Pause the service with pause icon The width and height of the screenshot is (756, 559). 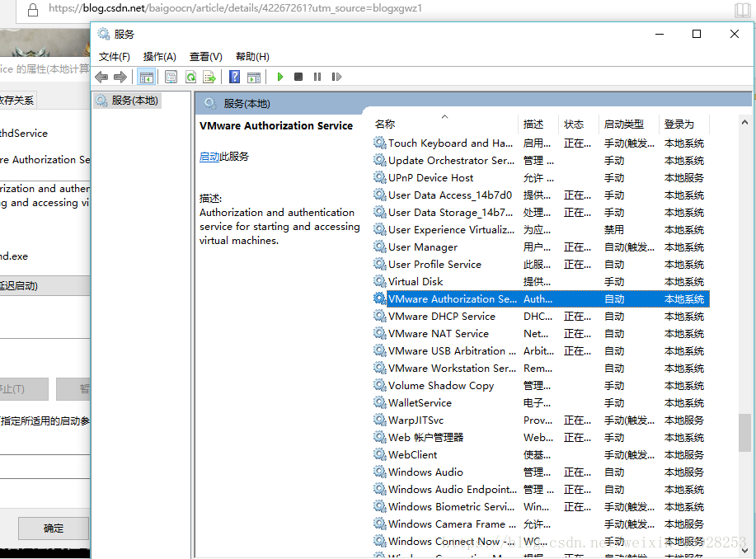317,77
